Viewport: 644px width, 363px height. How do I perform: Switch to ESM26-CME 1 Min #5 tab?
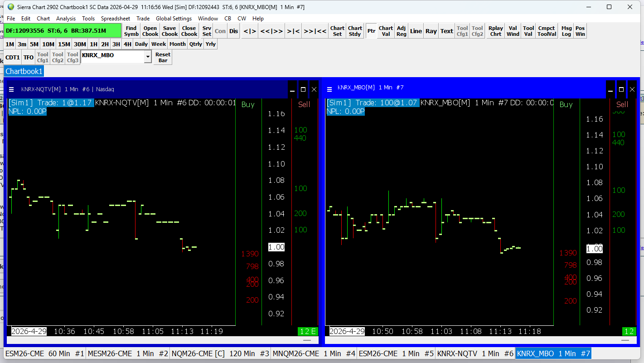[x=396, y=353]
